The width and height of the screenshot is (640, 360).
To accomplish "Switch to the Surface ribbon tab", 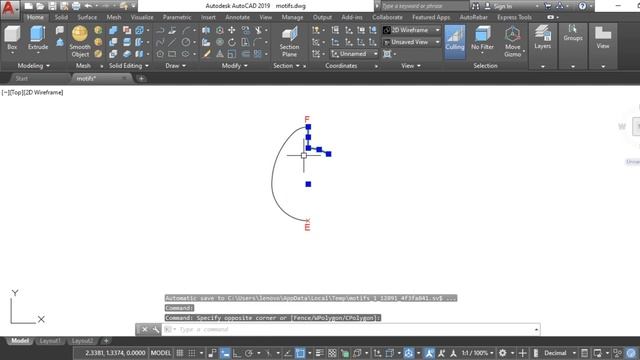I will (87, 17).
